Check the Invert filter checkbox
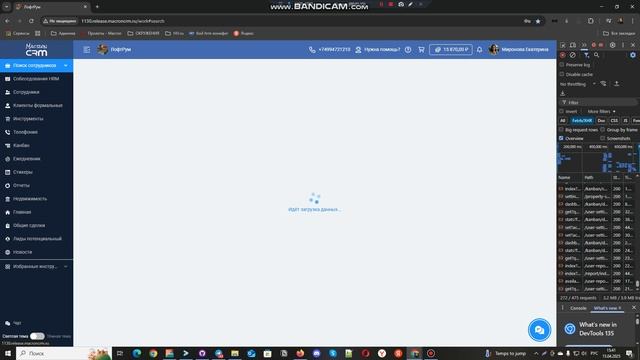 [562, 111]
